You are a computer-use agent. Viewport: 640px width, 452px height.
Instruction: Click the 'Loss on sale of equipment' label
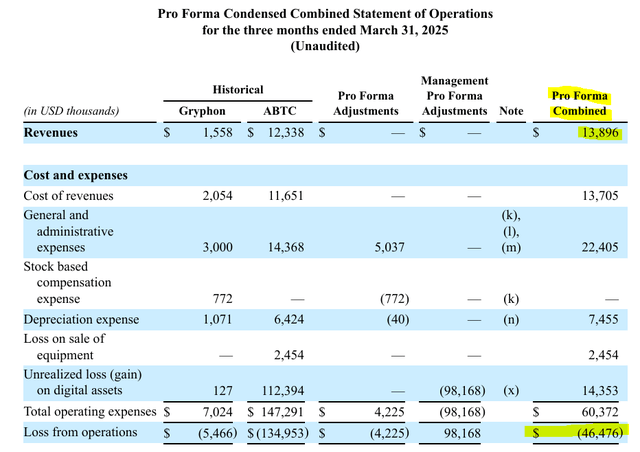click(64, 347)
